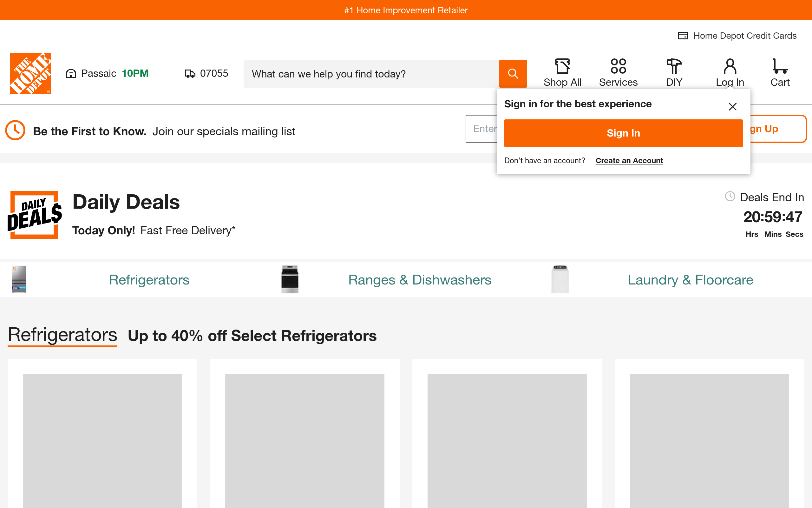The height and width of the screenshot is (508, 812).
Task: Open the Services icon
Action: coord(619,66)
